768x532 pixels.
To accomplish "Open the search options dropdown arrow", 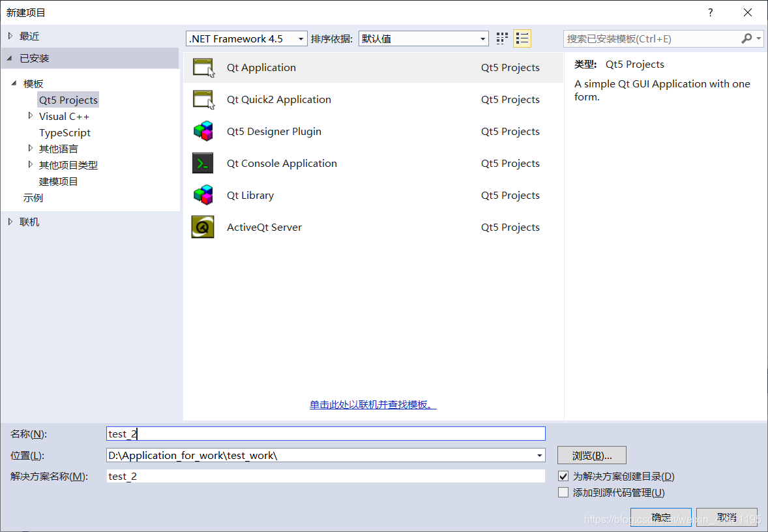I will click(759, 38).
